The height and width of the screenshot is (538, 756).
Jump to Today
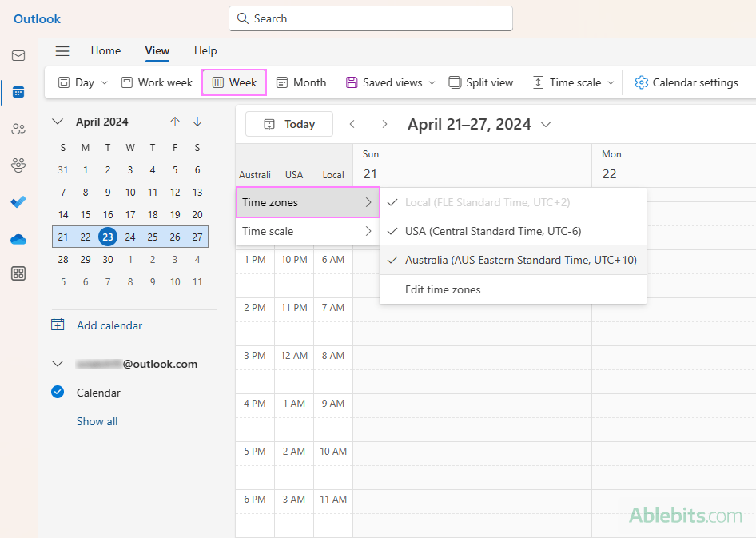[x=289, y=124]
